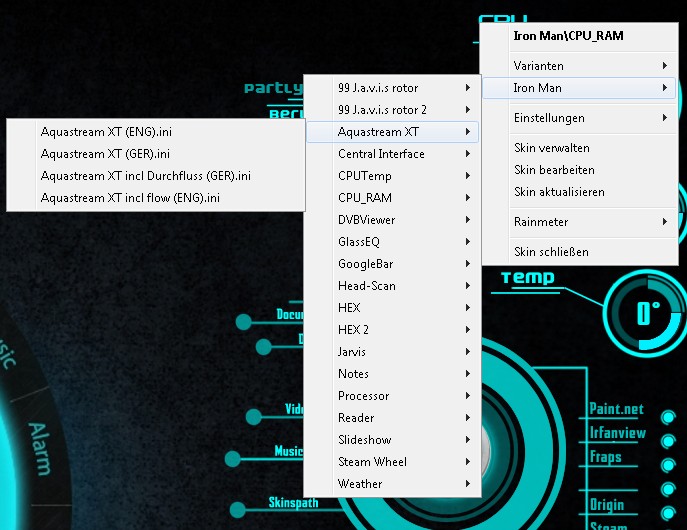Open the Jarvis submenu
The width and height of the screenshot is (687, 530).
[x=393, y=352]
